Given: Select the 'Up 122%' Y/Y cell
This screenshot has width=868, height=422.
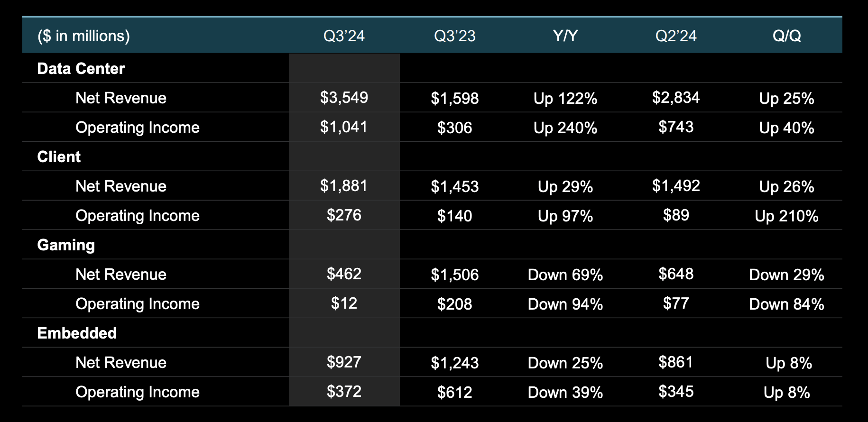Looking at the screenshot, I should click(565, 99).
